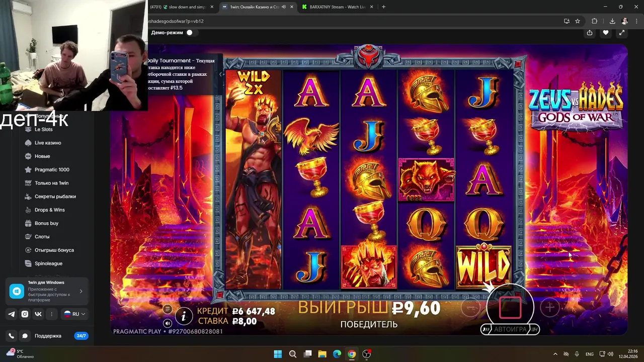
Task: Open File Explorer from taskbar
Action: coord(322,354)
